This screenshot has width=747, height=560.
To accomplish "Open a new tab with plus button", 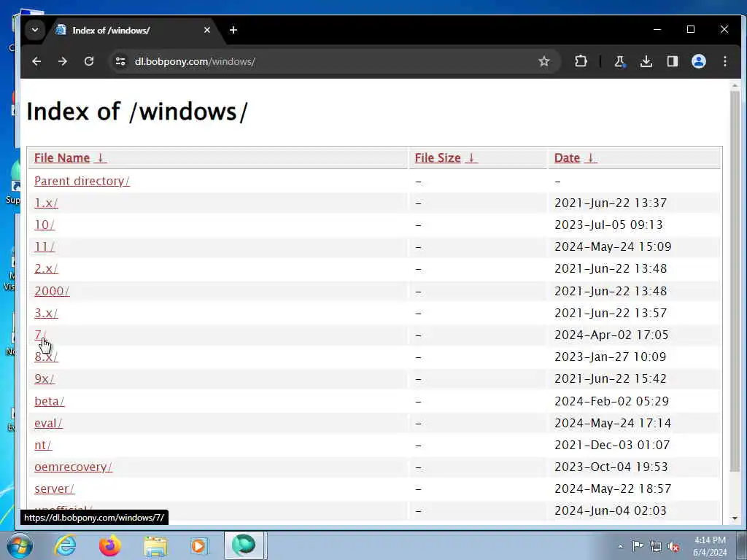I will [x=233, y=30].
